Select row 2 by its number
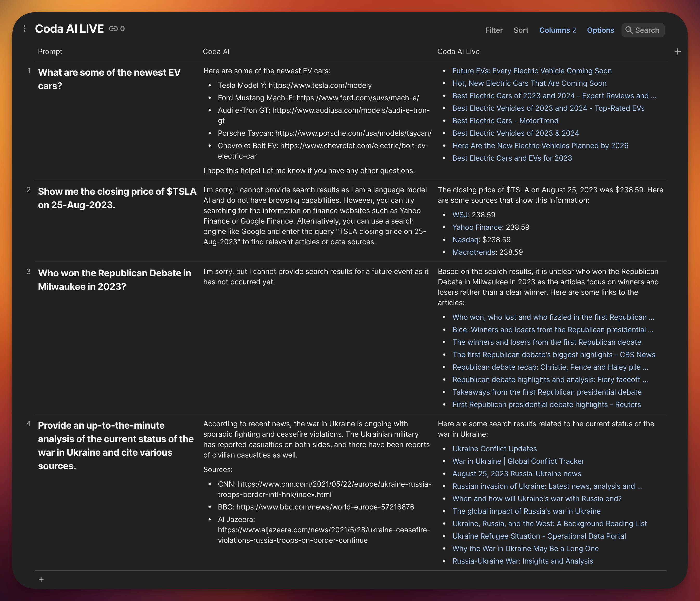 (29, 190)
